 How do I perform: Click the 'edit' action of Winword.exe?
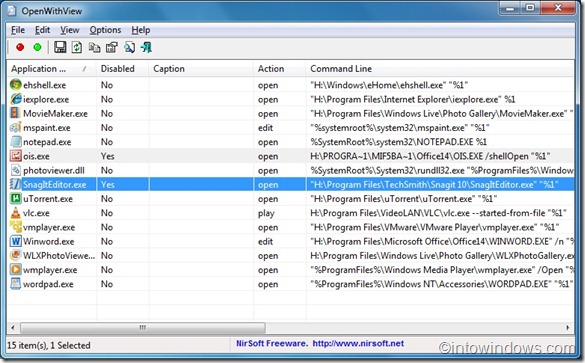(265, 241)
